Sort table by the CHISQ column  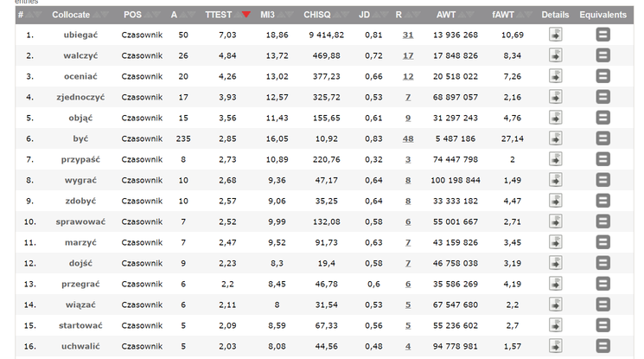coord(316,15)
